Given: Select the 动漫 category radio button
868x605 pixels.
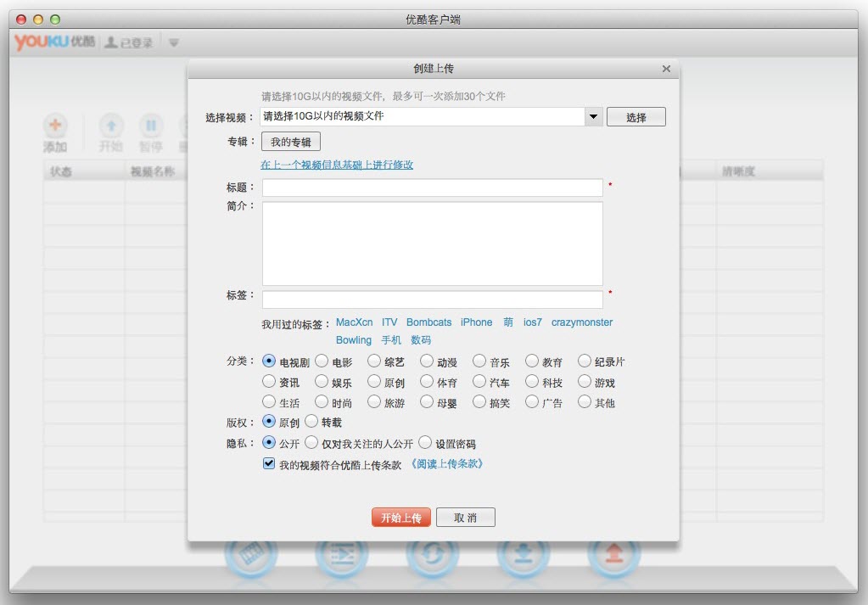Looking at the screenshot, I should tap(427, 361).
